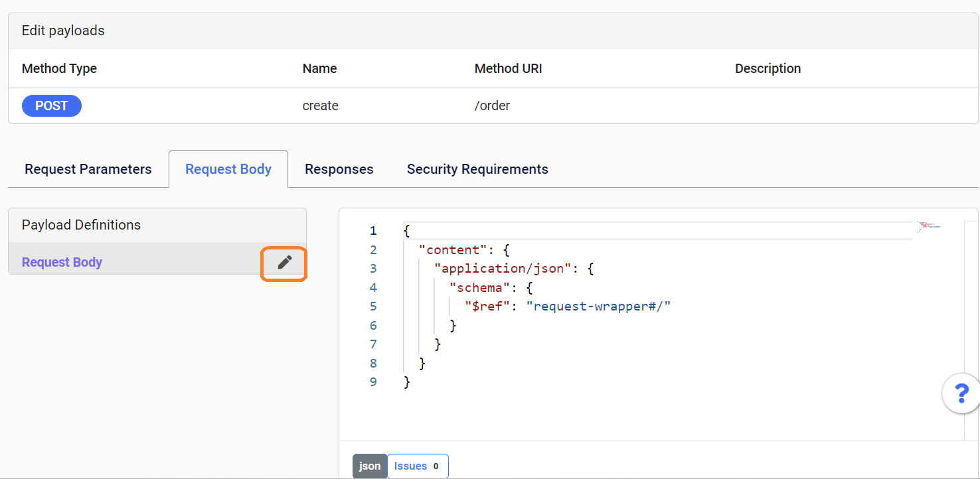Open the blue help question mark button
980x479 pixels.
pyautogui.click(x=961, y=393)
